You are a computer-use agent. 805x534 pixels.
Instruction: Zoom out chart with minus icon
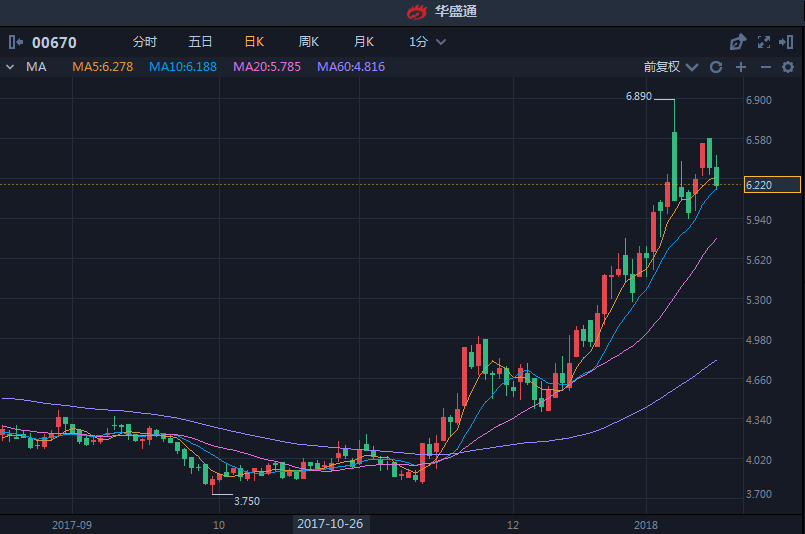pos(765,67)
